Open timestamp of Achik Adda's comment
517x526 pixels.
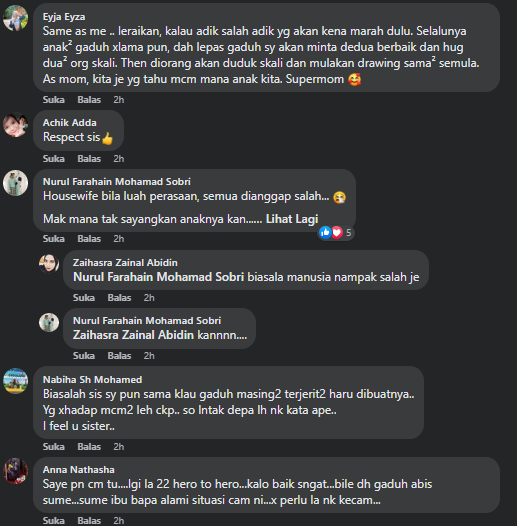[119, 158]
